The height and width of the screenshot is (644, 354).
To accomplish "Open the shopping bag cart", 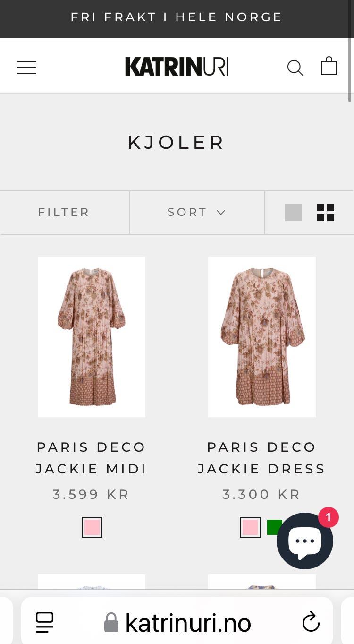I will [329, 66].
